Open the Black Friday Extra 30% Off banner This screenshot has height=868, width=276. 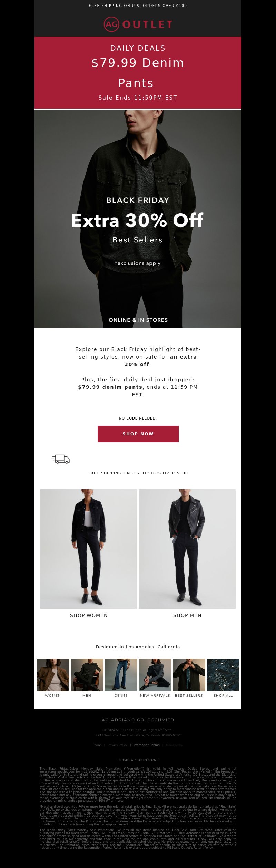click(138, 219)
